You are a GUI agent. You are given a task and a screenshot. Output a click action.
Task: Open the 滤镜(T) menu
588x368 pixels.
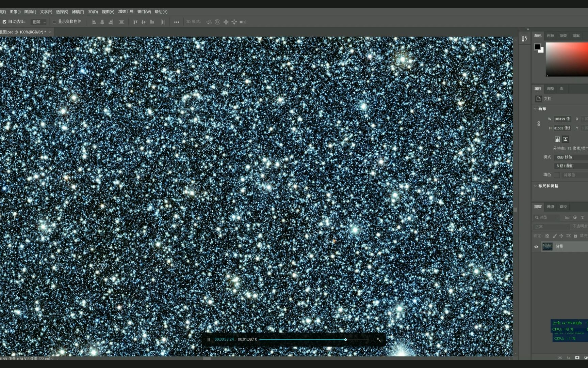(x=78, y=12)
